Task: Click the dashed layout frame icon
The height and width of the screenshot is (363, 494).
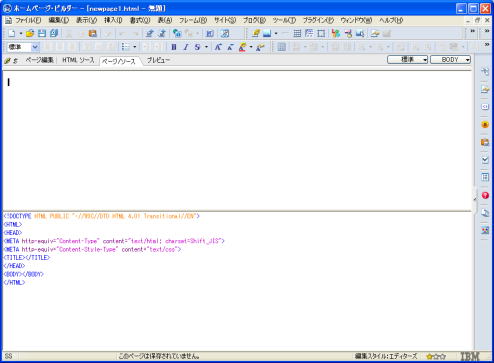Action: [x=309, y=33]
